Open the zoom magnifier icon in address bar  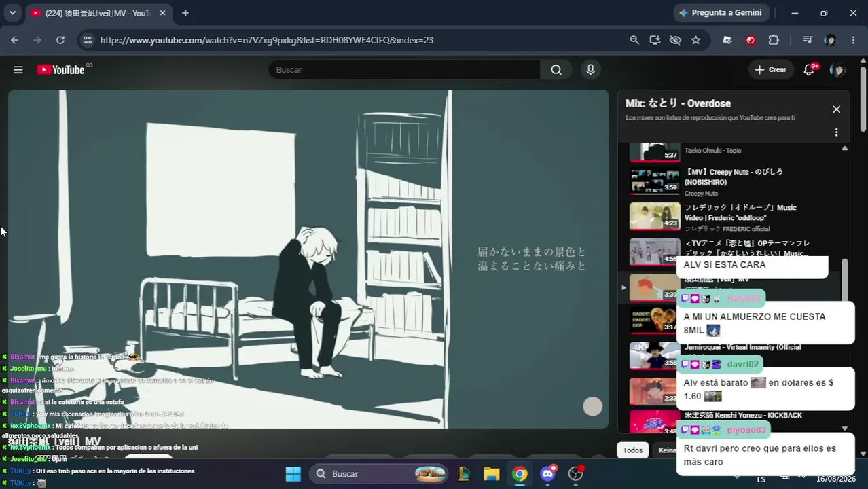click(x=634, y=40)
